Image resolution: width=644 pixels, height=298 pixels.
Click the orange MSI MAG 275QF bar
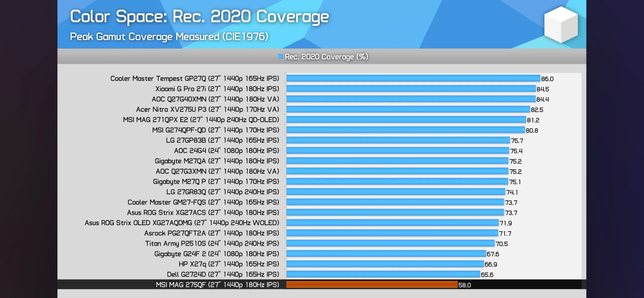tap(372, 285)
